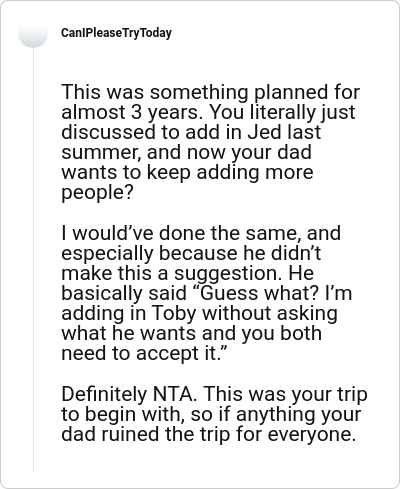The width and height of the screenshot is (400, 489).
Task: Click the gray user avatar circle
Action: 33,33
